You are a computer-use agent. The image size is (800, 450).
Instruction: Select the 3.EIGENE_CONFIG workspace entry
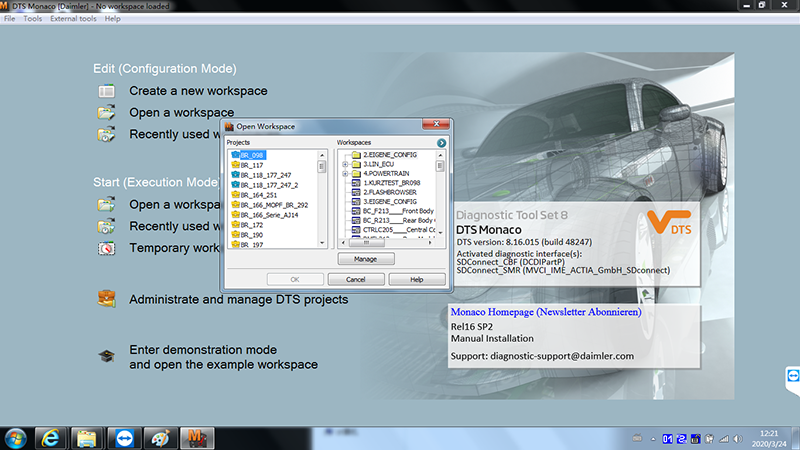(x=390, y=202)
